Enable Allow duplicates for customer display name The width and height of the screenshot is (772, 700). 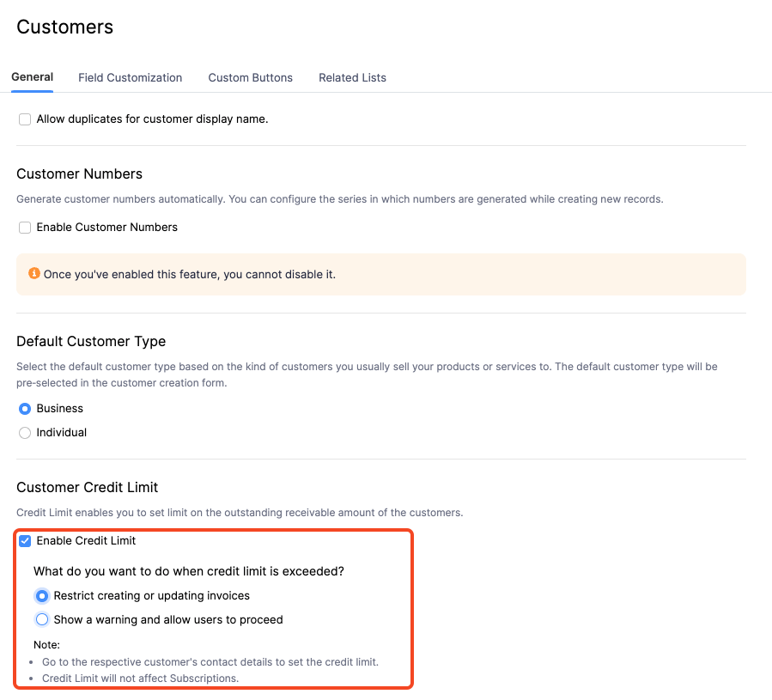25,119
